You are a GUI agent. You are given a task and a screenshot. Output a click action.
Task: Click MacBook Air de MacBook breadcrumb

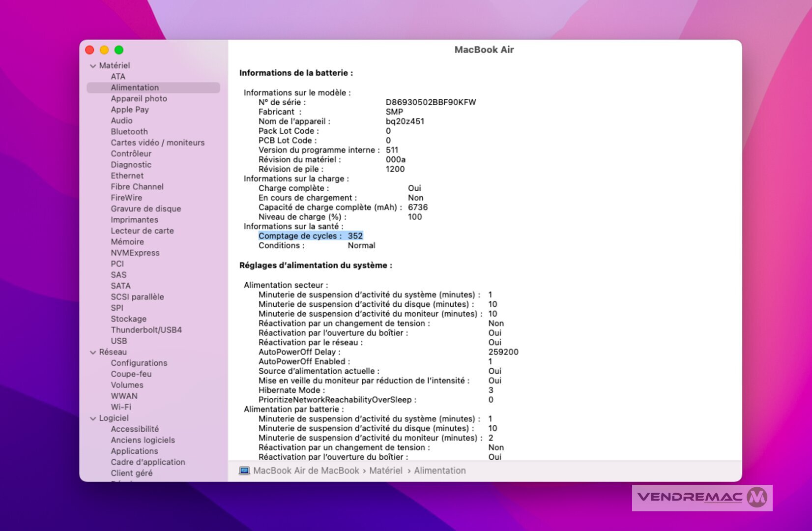tap(306, 471)
